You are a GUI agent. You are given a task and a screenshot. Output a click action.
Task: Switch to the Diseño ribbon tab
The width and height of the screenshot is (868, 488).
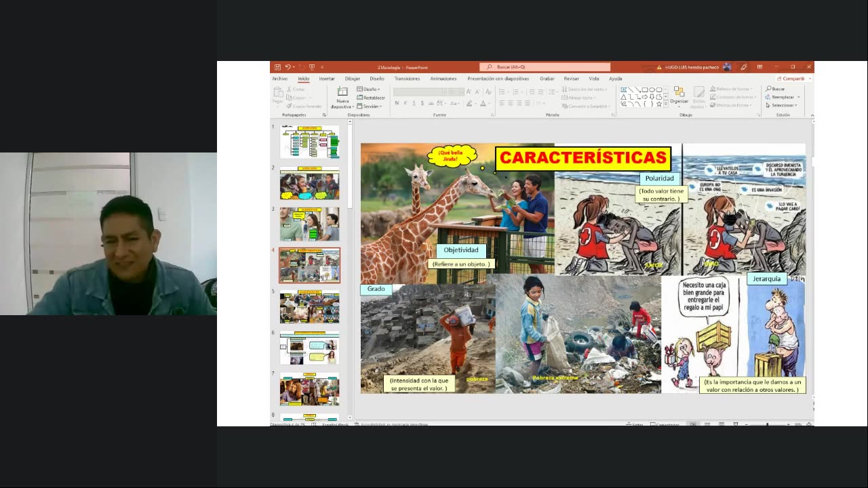coord(377,79)
